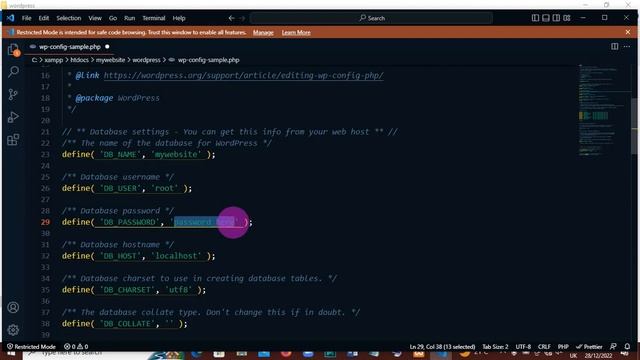Open the CRLF end of line selector

544,347
